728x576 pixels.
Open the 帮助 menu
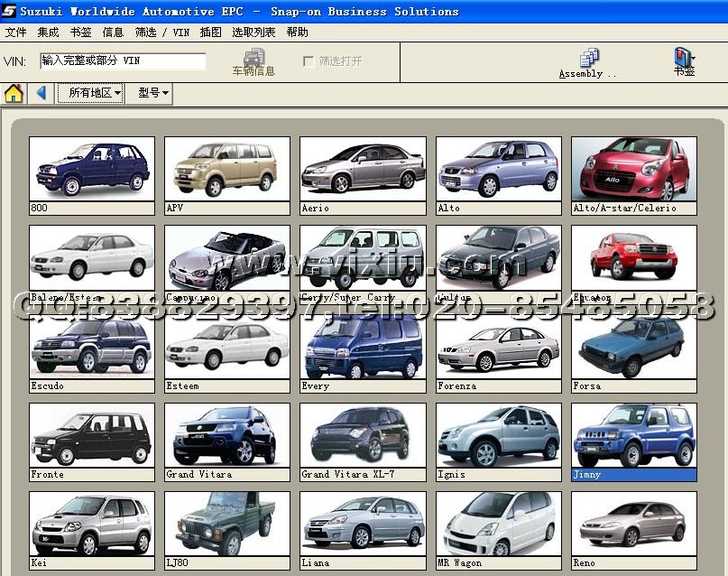[x=297, y=33]
